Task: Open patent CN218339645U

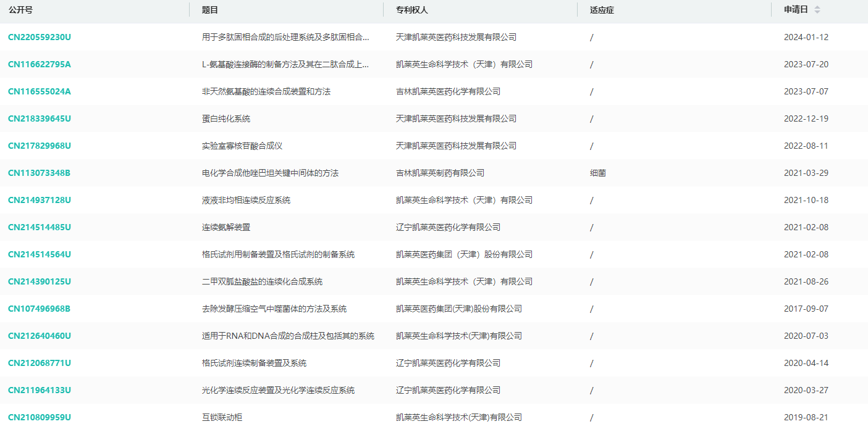Action: [40, 118]
